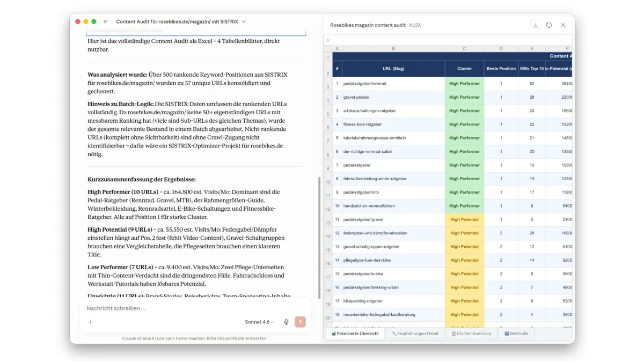Select High Performer cell for gravel-pedale
This screenshot has width=644, height=362.
[464, 97]
